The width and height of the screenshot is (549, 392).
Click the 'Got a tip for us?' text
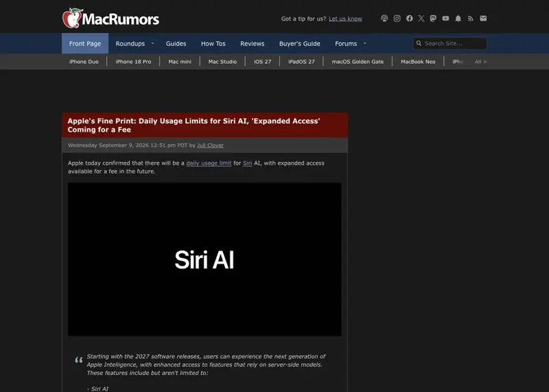pos(303,19)
